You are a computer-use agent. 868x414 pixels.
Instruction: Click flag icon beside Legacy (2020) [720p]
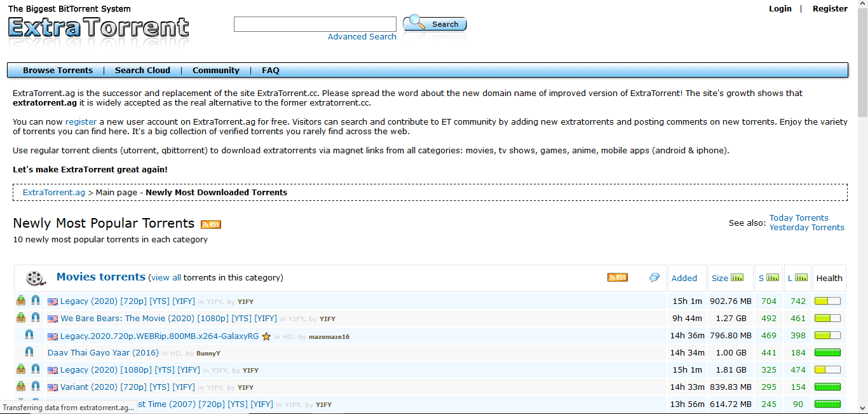click(53, 301)
